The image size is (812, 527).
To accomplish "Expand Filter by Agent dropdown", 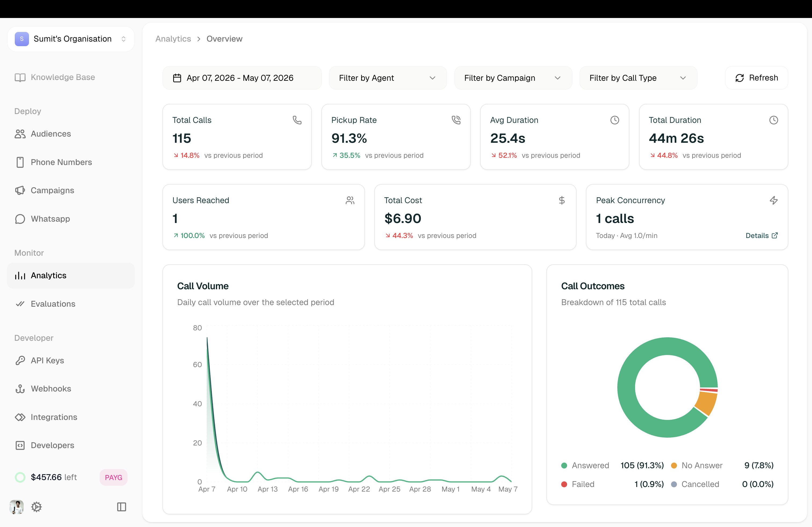I will (x=387, y=78).
